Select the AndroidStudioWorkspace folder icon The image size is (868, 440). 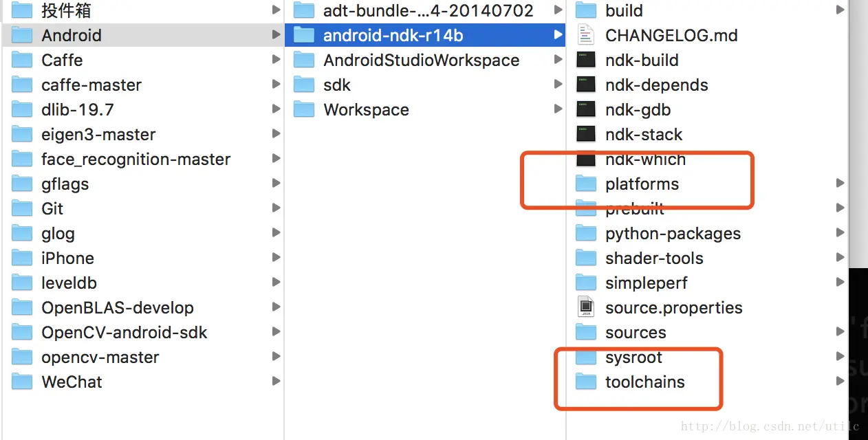(304, 60)
